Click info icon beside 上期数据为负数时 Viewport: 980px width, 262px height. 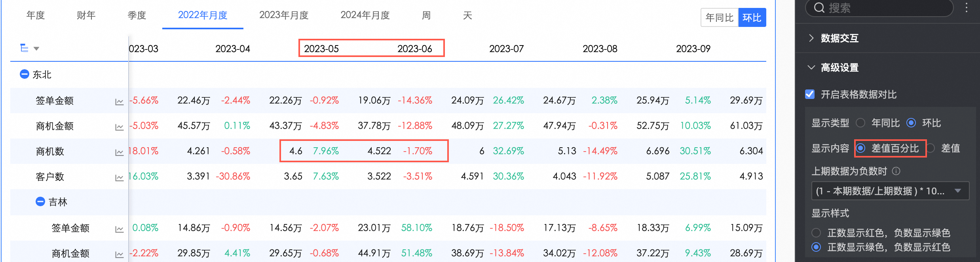[x=896, y=171]
